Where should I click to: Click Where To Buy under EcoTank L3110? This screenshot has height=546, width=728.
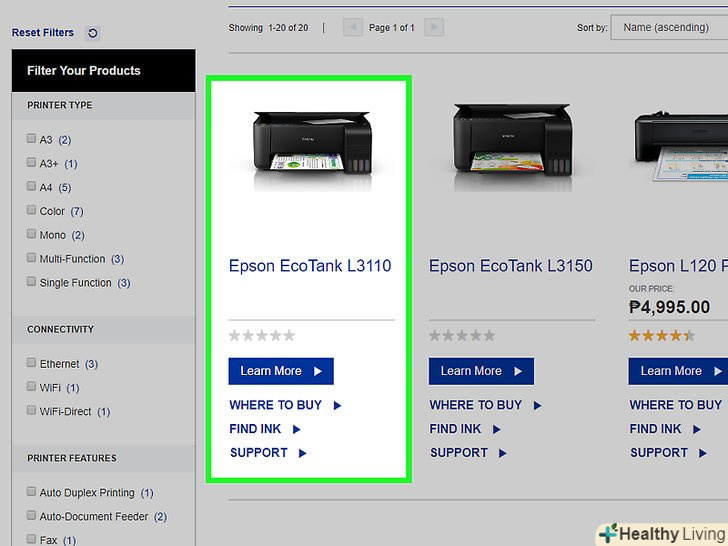(x=286, y=405)
